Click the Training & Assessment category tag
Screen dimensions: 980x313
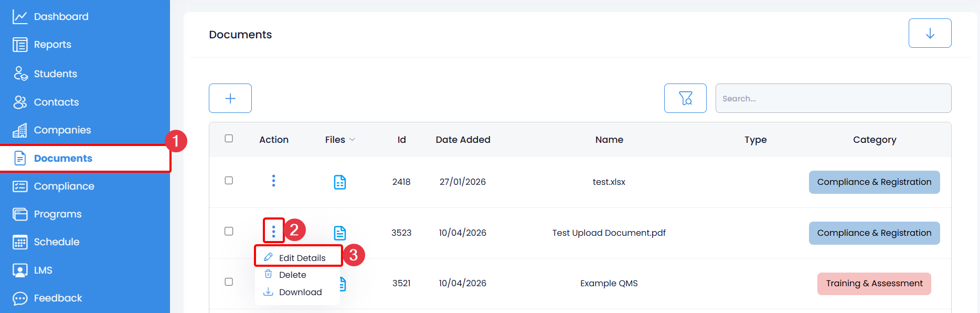tap(874, 284)
